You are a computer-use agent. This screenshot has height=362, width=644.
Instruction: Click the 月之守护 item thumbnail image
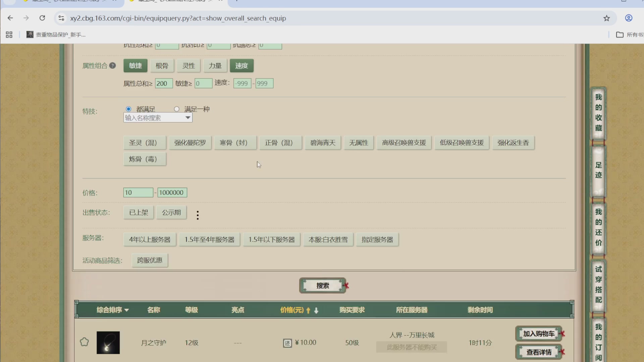[108, 342]
